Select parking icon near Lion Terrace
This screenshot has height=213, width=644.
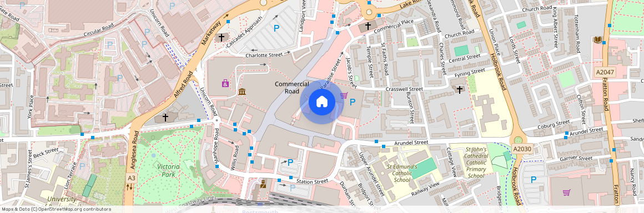coord(82,166)
